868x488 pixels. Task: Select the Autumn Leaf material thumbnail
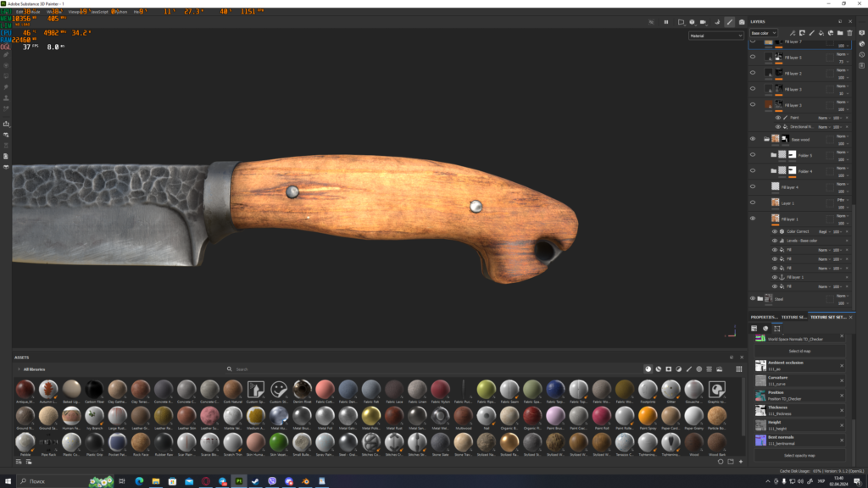(48, 390)
